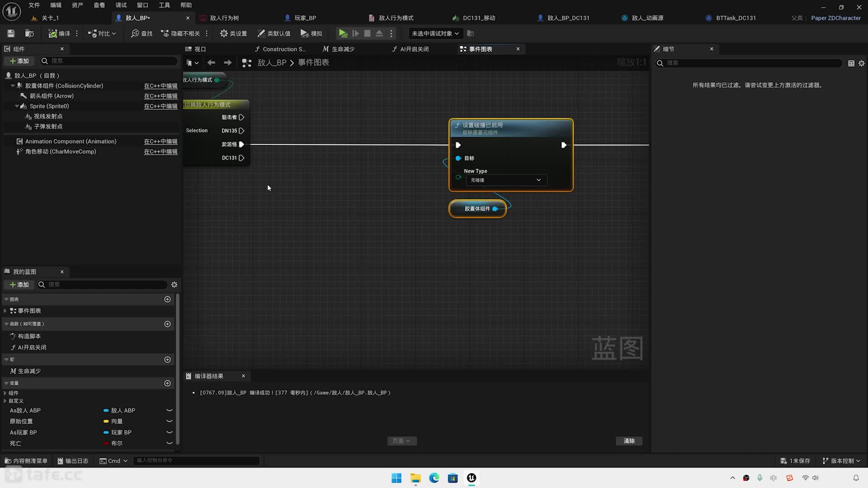
Task: Add a new function with plus icon
Action: click(167, 324)
